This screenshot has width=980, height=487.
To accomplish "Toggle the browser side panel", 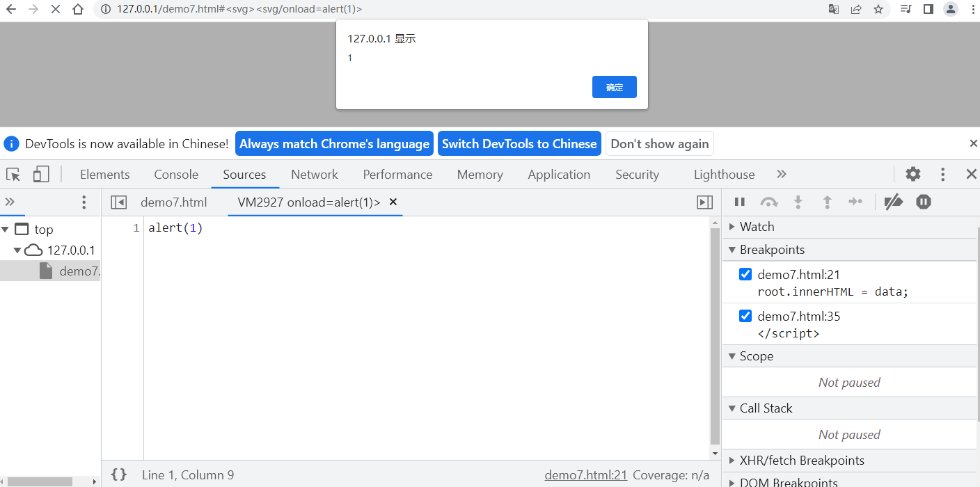I will pyautogui.click(x=928, y=9).
